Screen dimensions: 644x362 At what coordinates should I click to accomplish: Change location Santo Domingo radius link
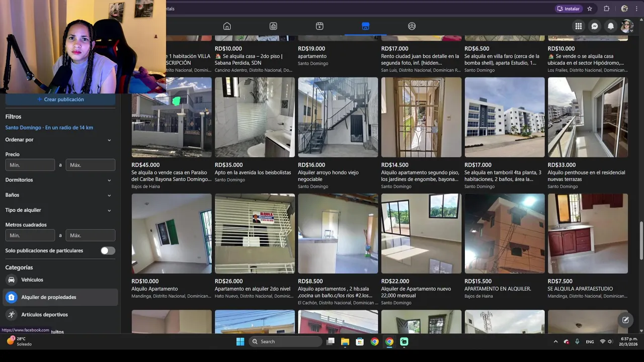(49, 128)
